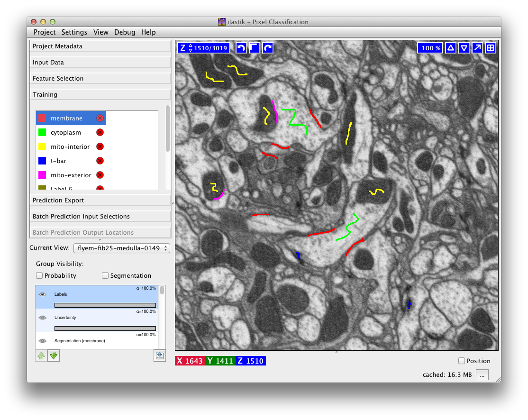Open the Current View dropdown
Viewport: 528px width, 420px height.
[x=121, y=248]
